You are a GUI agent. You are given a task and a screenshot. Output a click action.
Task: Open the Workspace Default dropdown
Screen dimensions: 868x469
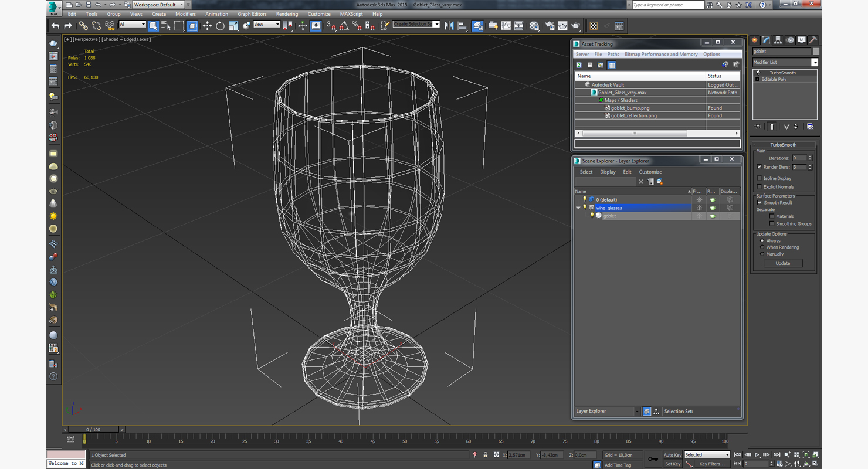(159, 5)
